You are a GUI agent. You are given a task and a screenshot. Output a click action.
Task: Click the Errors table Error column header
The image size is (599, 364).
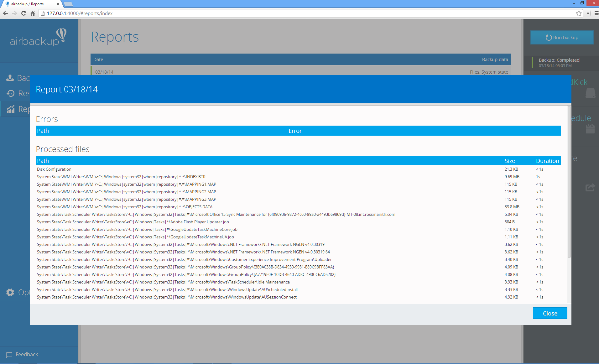[295, 131]
